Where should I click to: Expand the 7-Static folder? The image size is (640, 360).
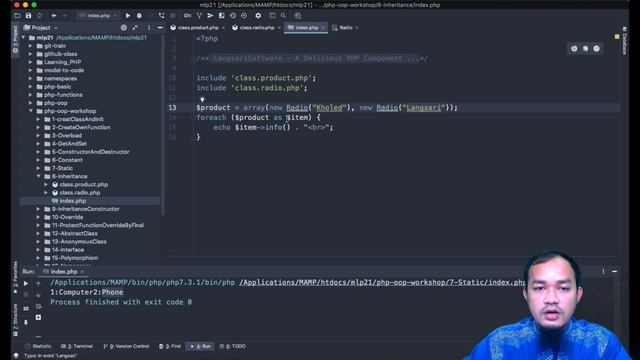coord(39,168)
